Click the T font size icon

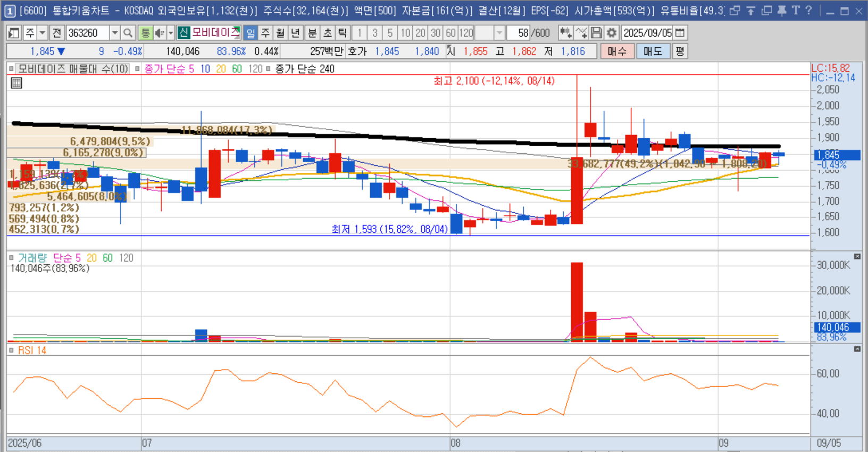796,11
